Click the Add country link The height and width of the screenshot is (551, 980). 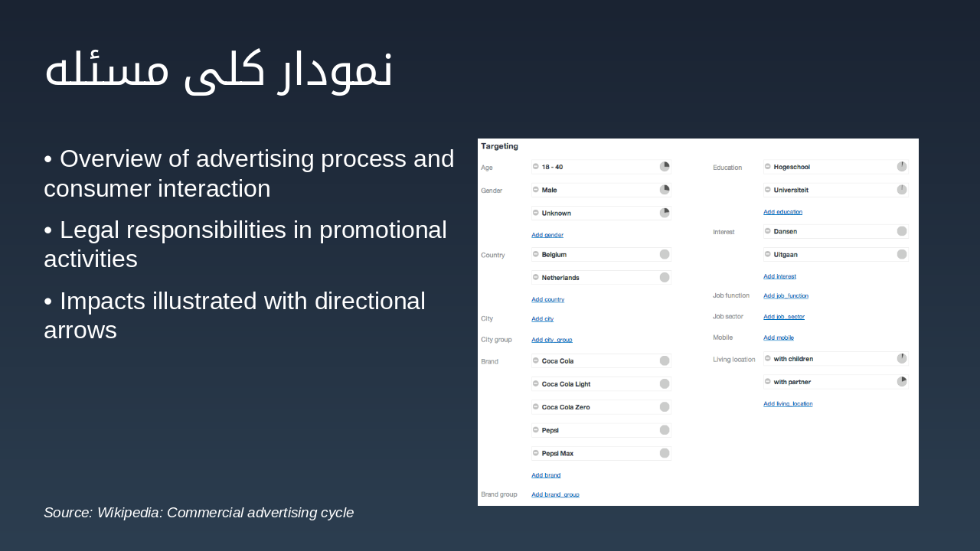coord(547,299)
